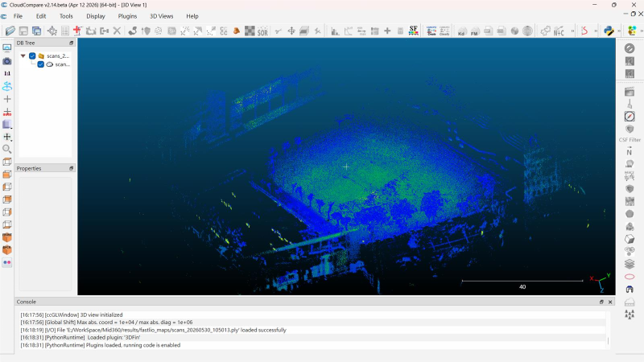Click the Canupo Classify plugin icon
Image resolution: width=644 pixels, height=362 pixels.
point(444,31)
